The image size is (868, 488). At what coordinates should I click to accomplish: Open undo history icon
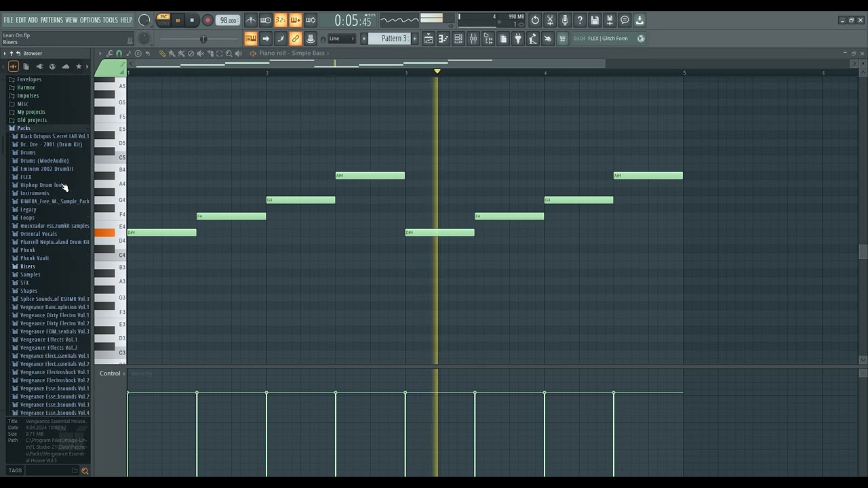pos(535,20)
